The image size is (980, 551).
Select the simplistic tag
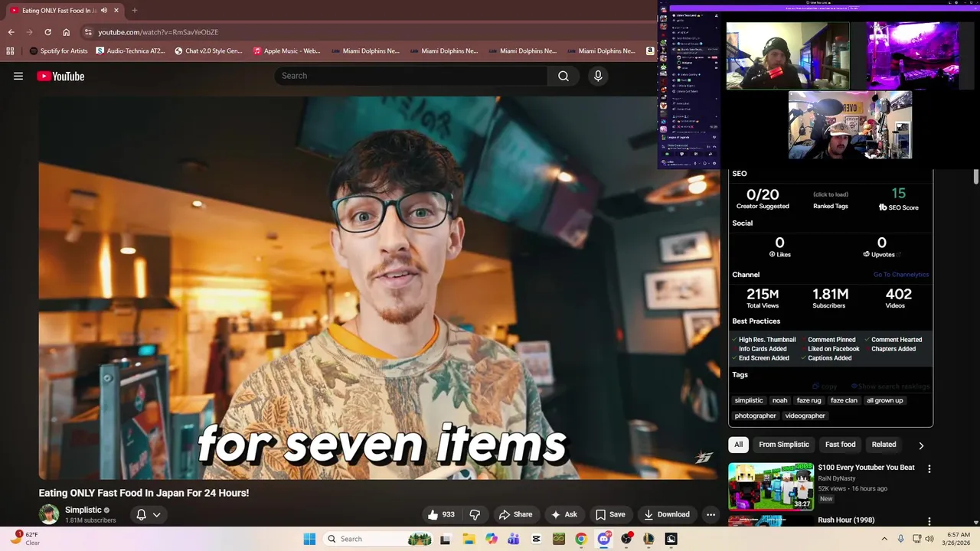click(x=749, y=400)
